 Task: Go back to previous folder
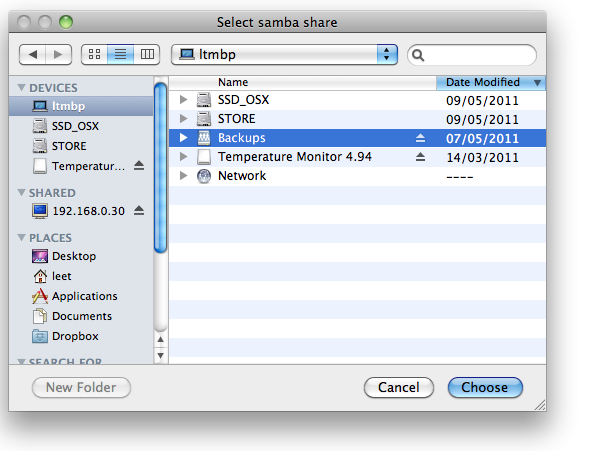click(32, 55)
